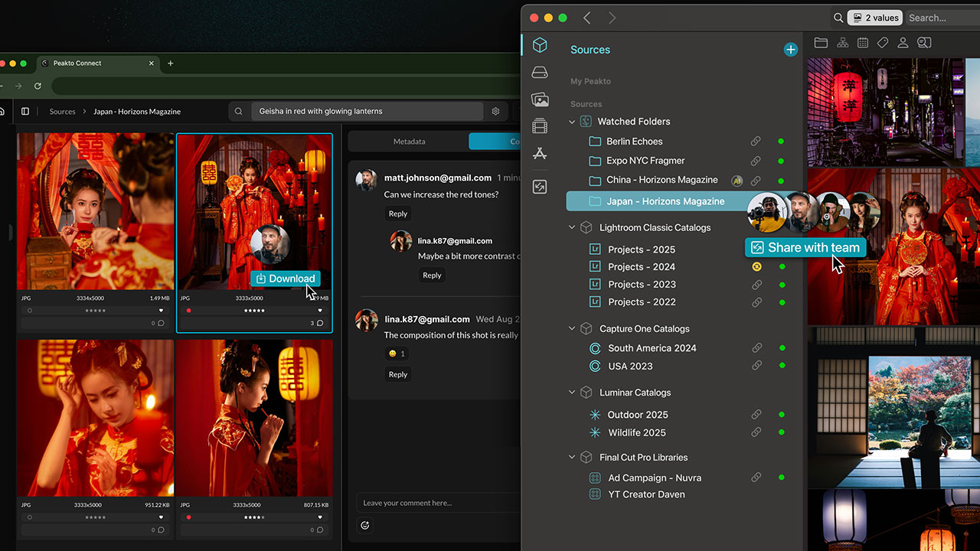
Task: Toggle favorite heart on the 1.49 MB image
Action: coord(161,311)
